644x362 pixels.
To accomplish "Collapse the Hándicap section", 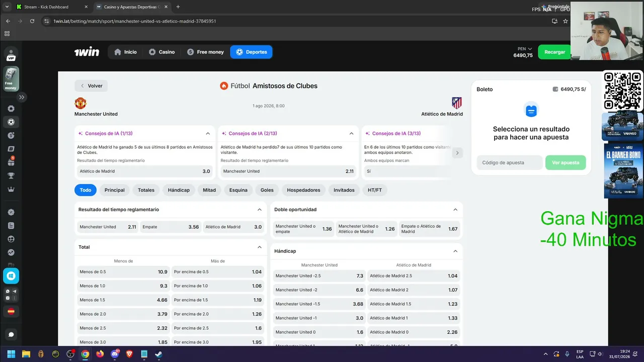I will click(x=455, y=251).
